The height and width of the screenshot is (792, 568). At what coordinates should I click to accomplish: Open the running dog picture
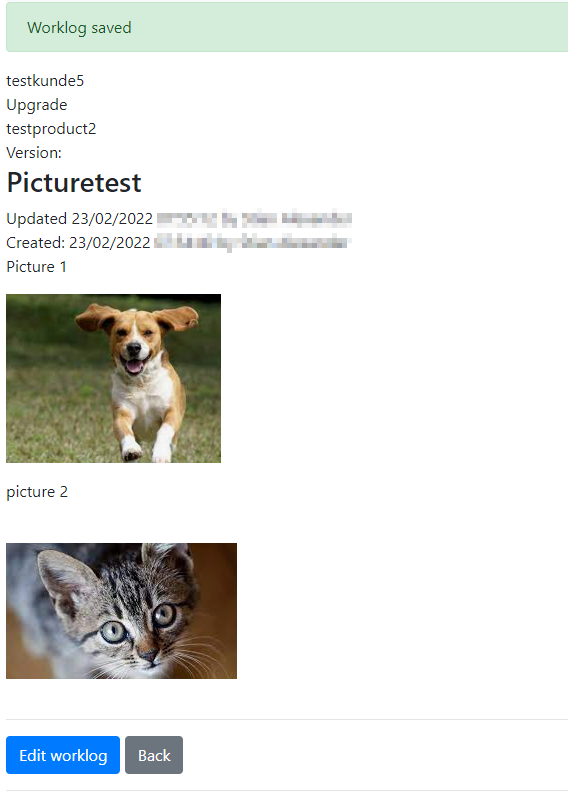(x=114, y=378)
